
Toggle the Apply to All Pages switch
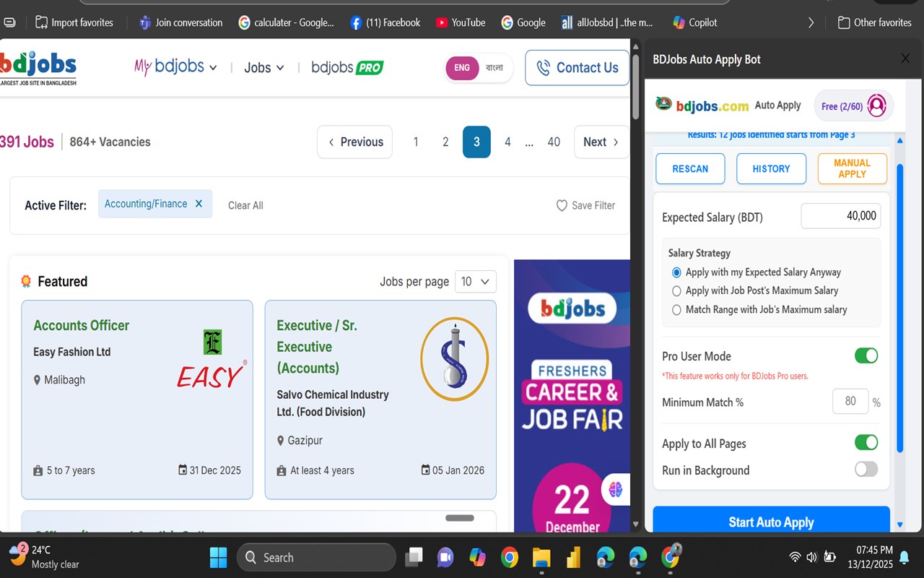pos(866,442)
